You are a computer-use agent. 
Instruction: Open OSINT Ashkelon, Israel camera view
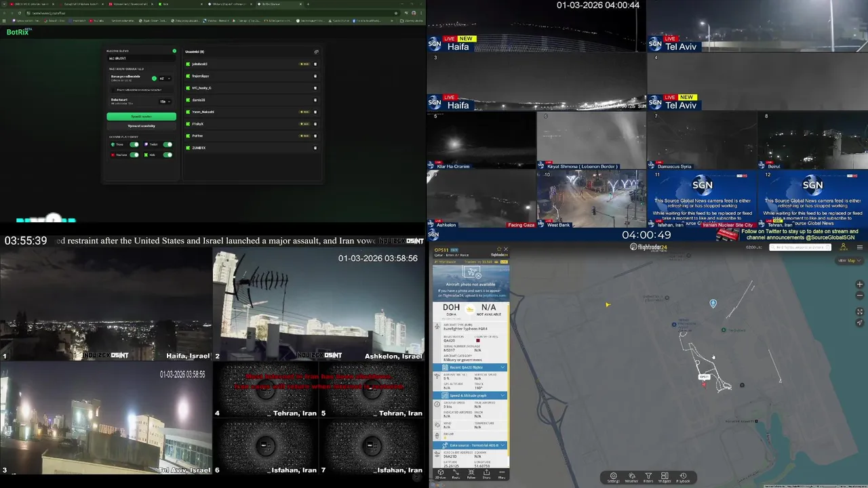319,304
